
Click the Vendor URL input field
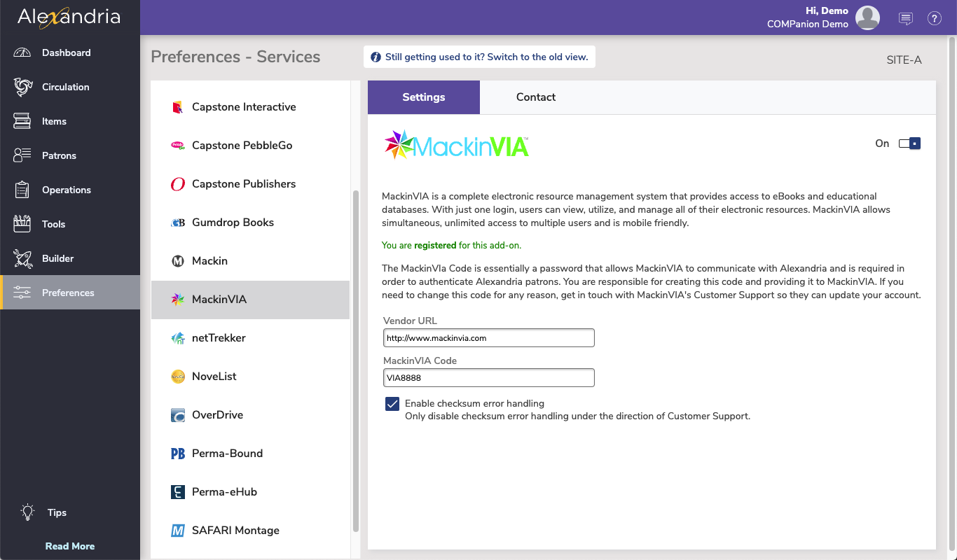point(488,338)
